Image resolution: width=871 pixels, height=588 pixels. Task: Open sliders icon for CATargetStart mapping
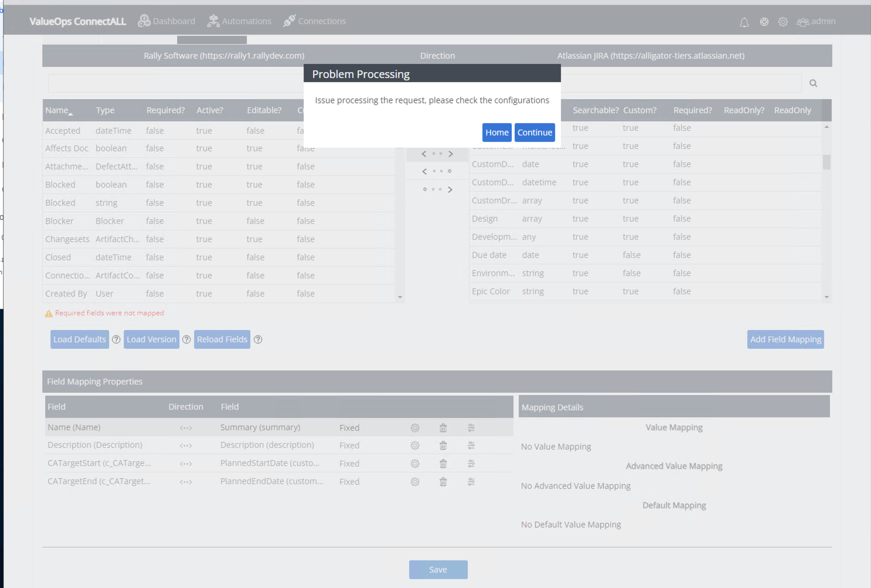pyautogui.click(x=471, y=464)
